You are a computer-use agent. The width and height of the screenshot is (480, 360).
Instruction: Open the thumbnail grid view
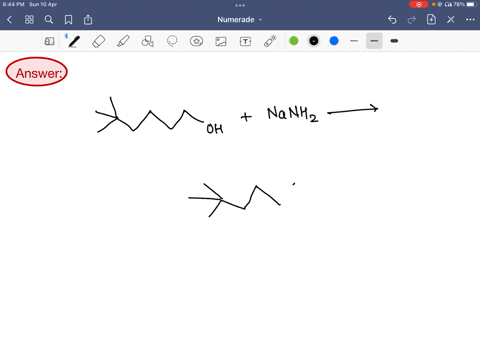(x=29, y=20)
